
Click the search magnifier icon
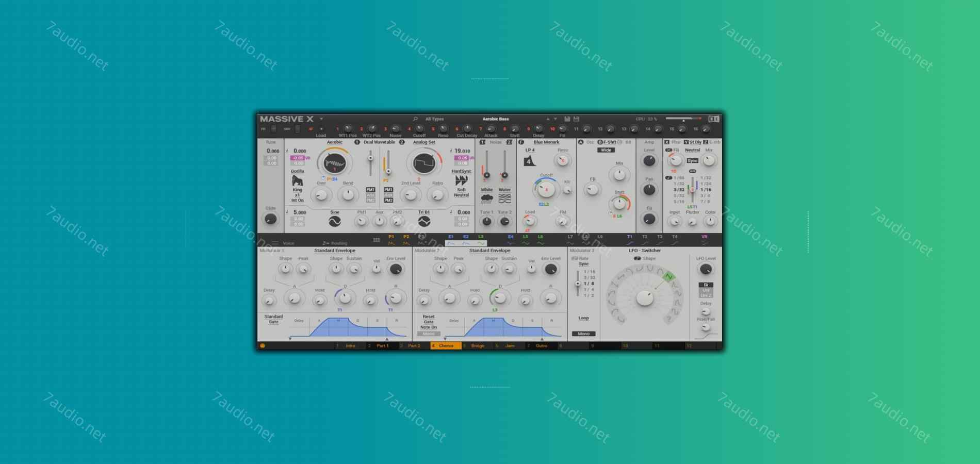pyautogui.click(x=415, y=119)
